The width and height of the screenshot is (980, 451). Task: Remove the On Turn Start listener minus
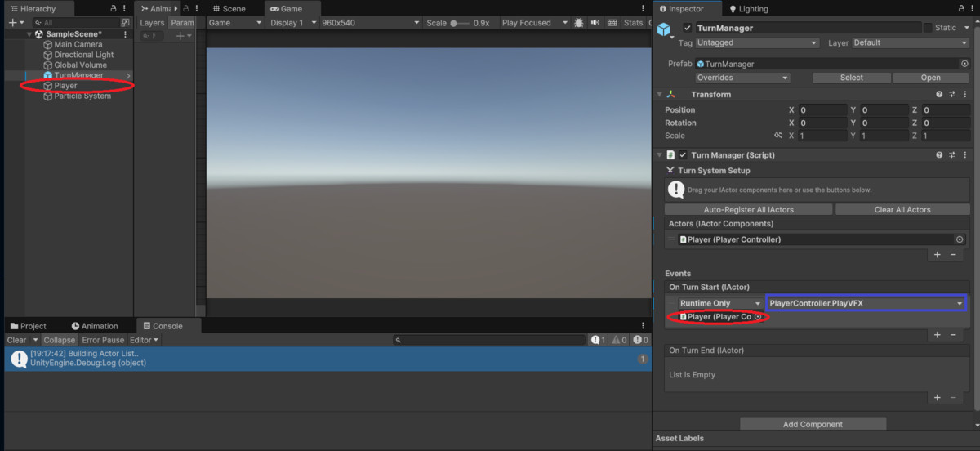(x=953, y=335)
